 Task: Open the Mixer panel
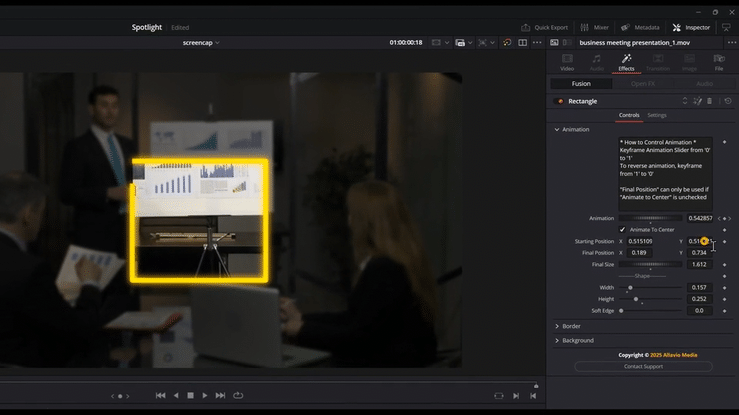(x=594, y=27)
